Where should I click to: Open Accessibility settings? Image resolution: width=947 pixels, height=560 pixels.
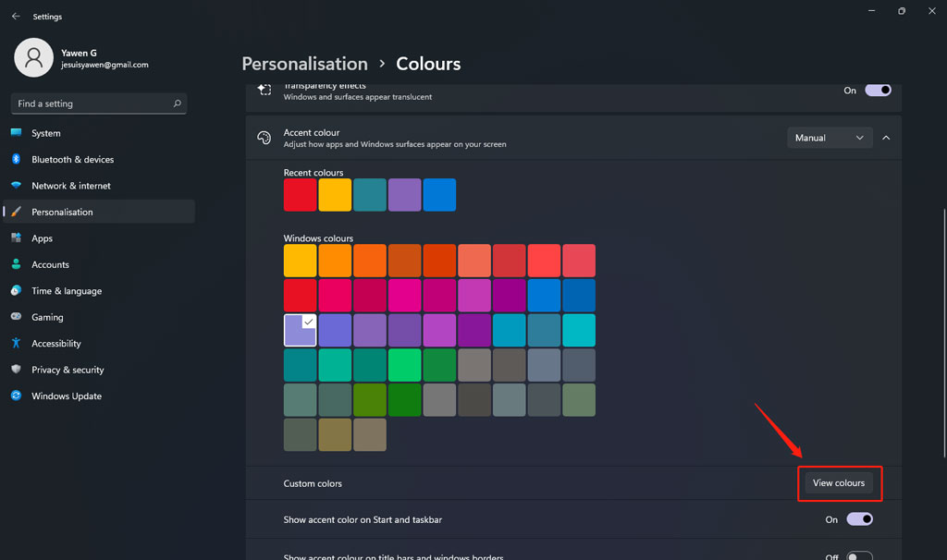pyautogui.click(x=58, y=343)
